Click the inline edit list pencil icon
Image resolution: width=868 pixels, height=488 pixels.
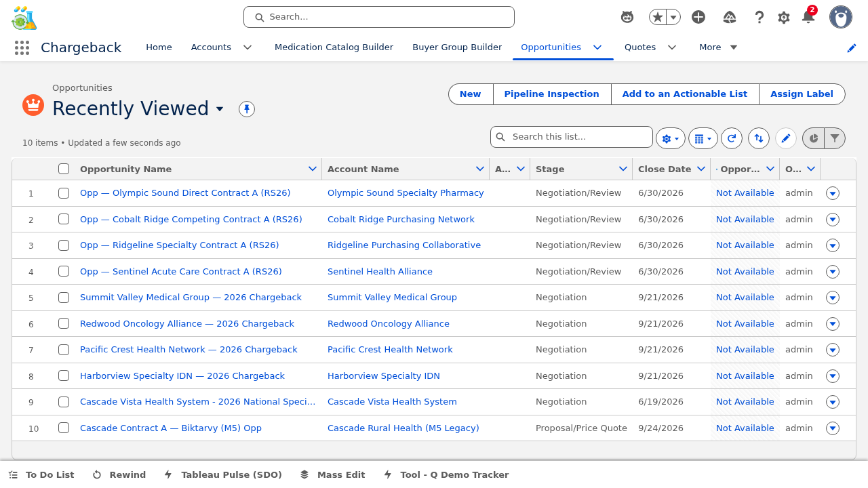[786, 138]
